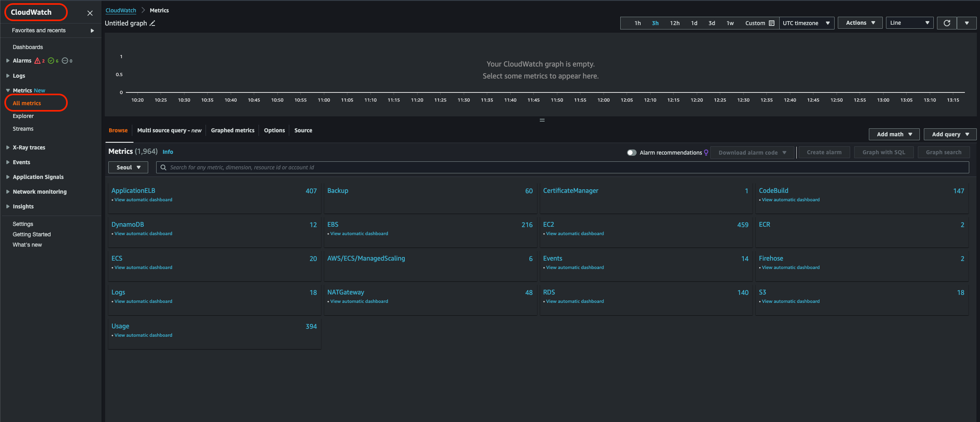View automatic dashboard for Usage
This screenshot has height=422, width=980.
click(x=143, y=335)
